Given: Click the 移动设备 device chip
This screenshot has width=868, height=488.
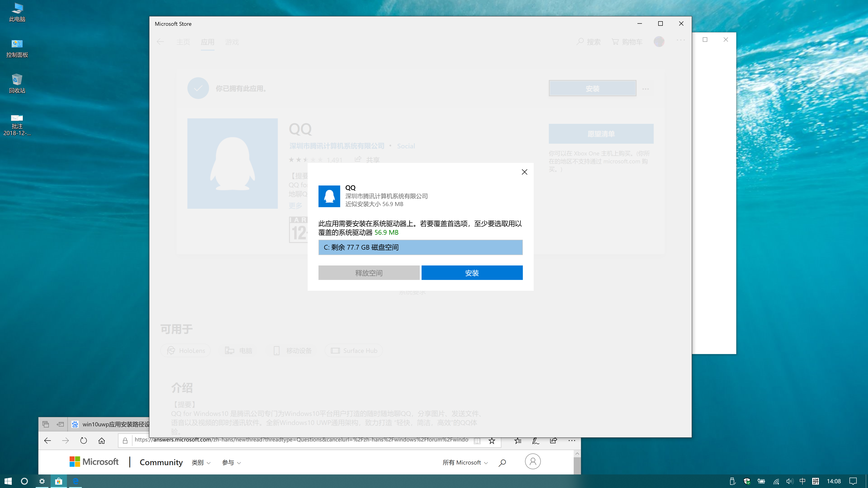Looking at the screenshot, I should pyautogui.click(x=292, y=351).
